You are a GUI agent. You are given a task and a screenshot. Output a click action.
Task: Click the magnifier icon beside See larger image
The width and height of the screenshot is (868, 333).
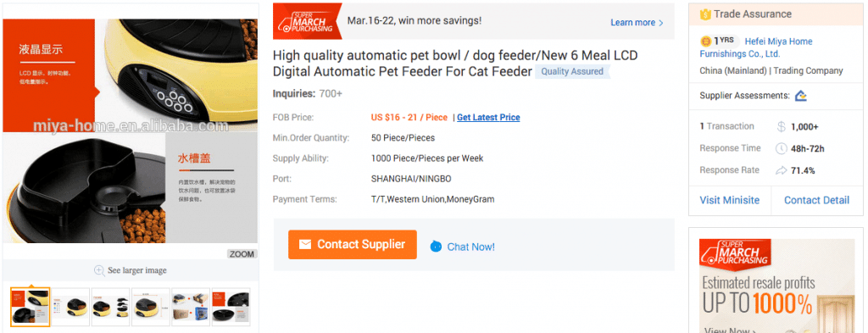coord(99,270)
